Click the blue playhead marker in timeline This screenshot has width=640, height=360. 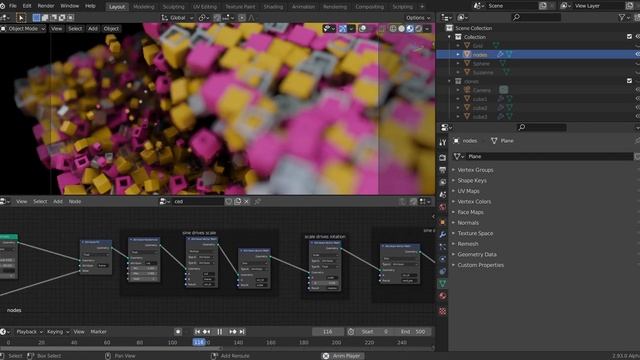click(x=199, y=342)
